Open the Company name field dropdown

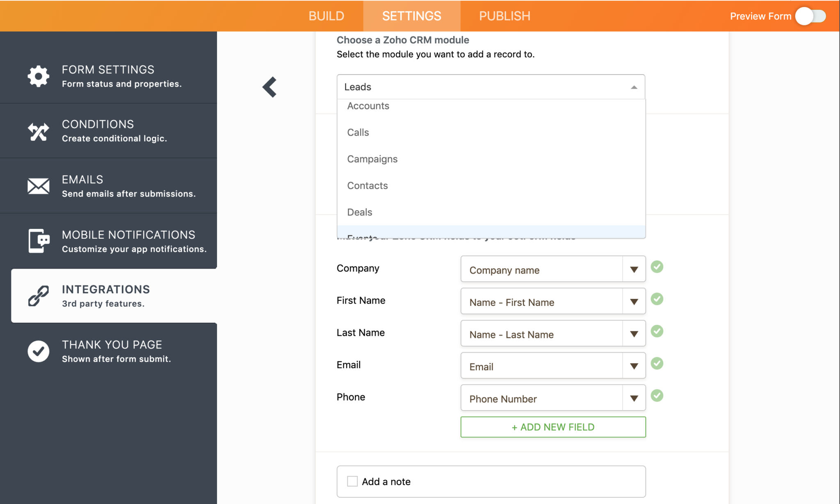633,269
